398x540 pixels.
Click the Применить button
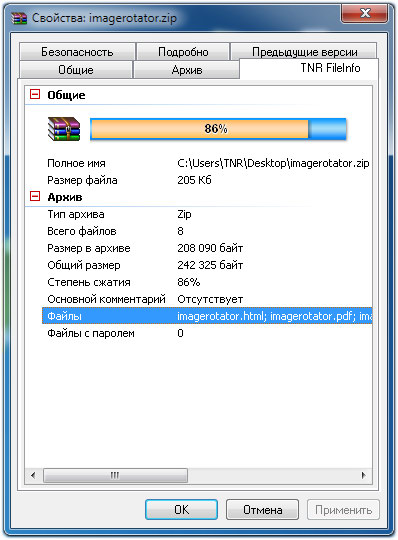[343, 509]
